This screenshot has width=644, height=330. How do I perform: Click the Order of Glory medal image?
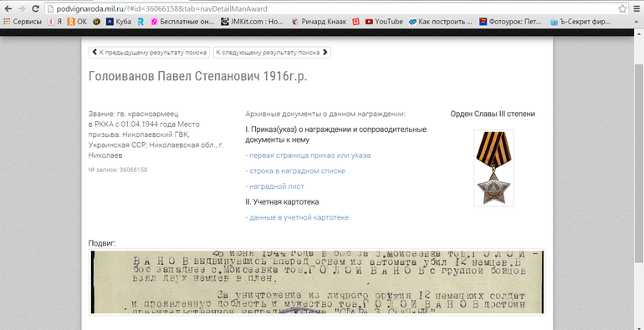[x=493, y=168]
